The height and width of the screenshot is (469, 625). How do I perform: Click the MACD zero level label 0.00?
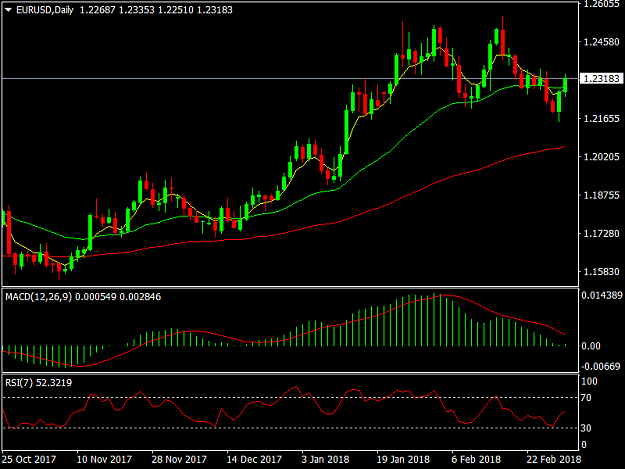(x=591, y=346)
